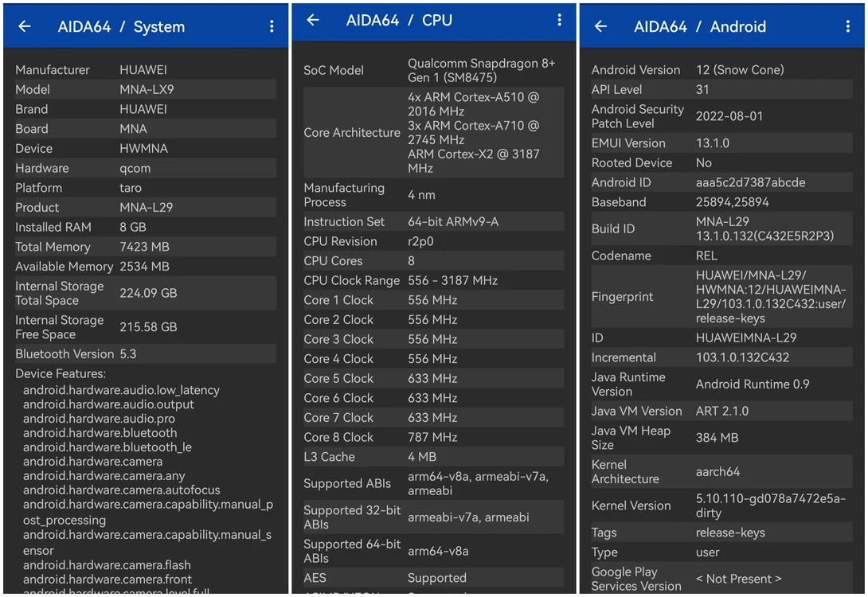Image resolution: width=868 pixels, height=597 pixels.
Task: Select Manufacturing Process value 4 nm
Action: [421, 195]
